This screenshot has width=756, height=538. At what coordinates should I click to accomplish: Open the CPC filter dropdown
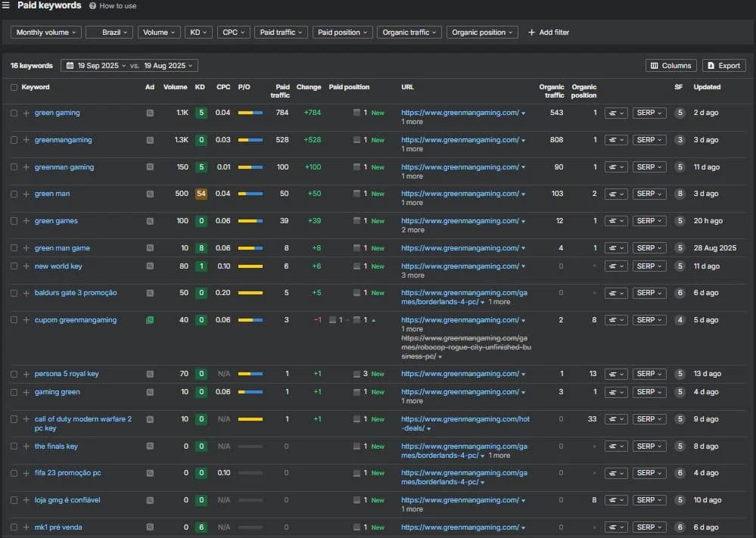point(233,33)
